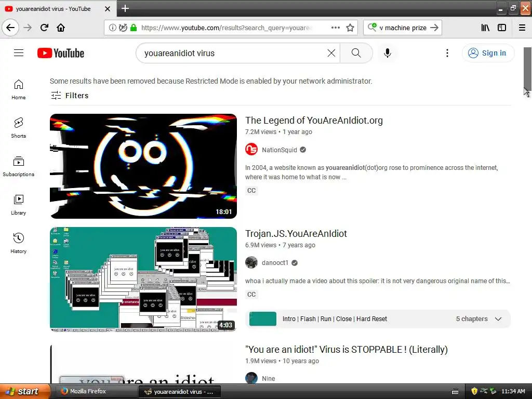The image size is (532, 399).
Task: Click the YouTube search magnifier button
Action: [356, 53]
